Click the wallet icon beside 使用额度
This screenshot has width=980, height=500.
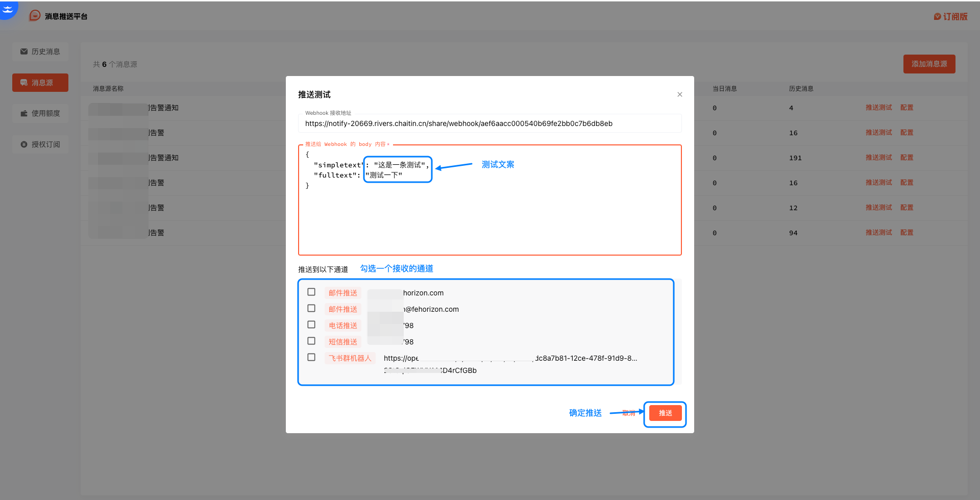tap(24, 113)
